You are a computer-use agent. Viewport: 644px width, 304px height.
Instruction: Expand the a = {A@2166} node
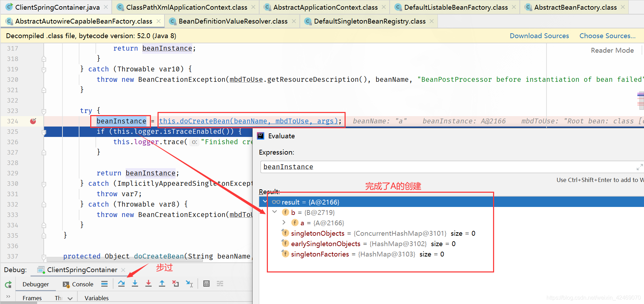pos(284,222)
